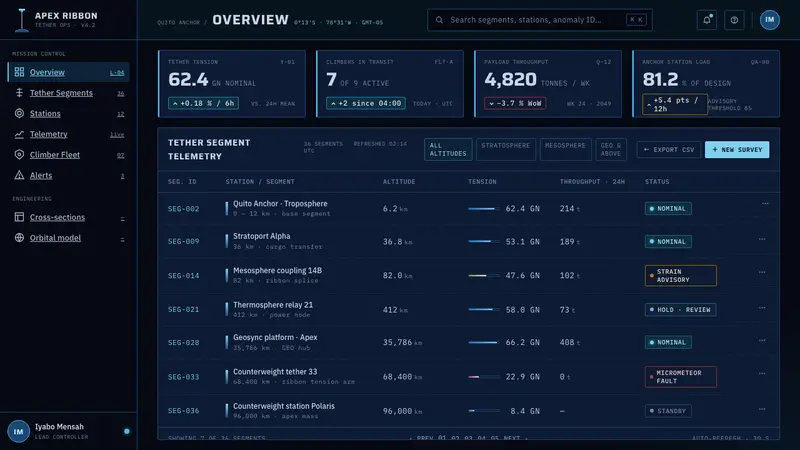
Task: Switch to the Geo & Above filter tab
Action: [611, 149]
